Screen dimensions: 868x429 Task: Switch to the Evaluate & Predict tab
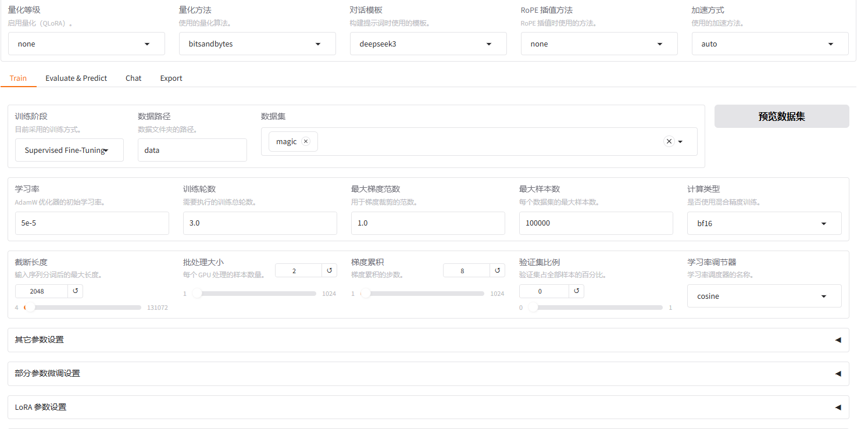pyautogui.click(x=76, y=78)
